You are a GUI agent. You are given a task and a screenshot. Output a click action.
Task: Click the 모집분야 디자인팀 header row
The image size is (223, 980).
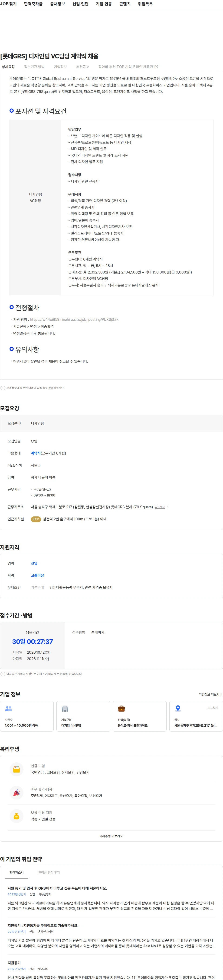click(111, 423)
